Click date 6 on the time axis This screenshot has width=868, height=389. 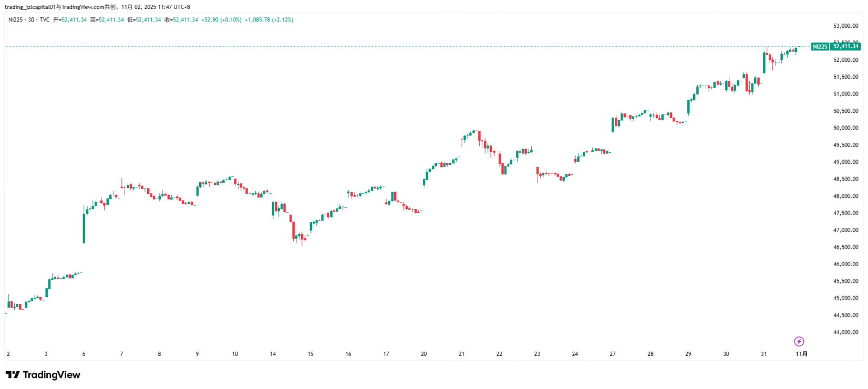84,354
